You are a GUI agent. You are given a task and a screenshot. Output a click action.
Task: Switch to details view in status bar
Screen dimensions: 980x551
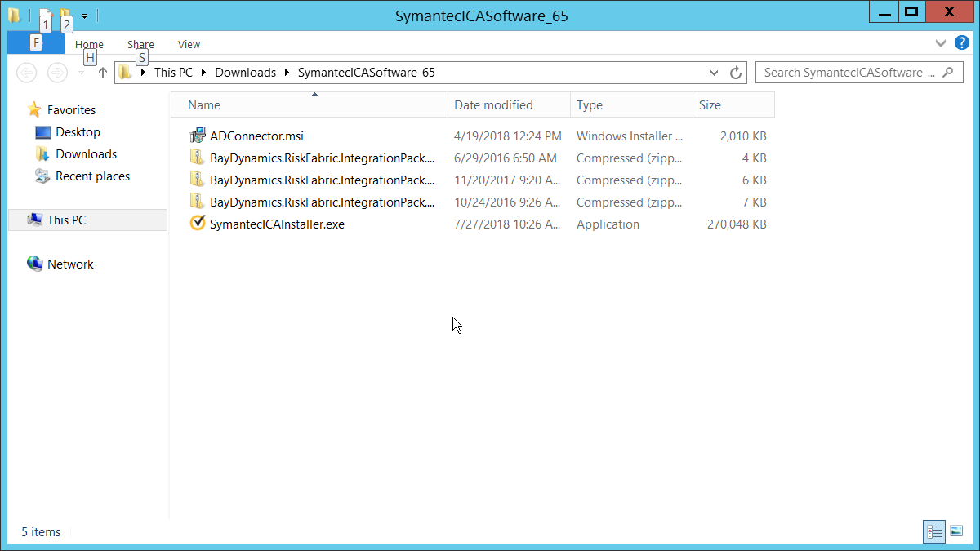pos(934,531)
